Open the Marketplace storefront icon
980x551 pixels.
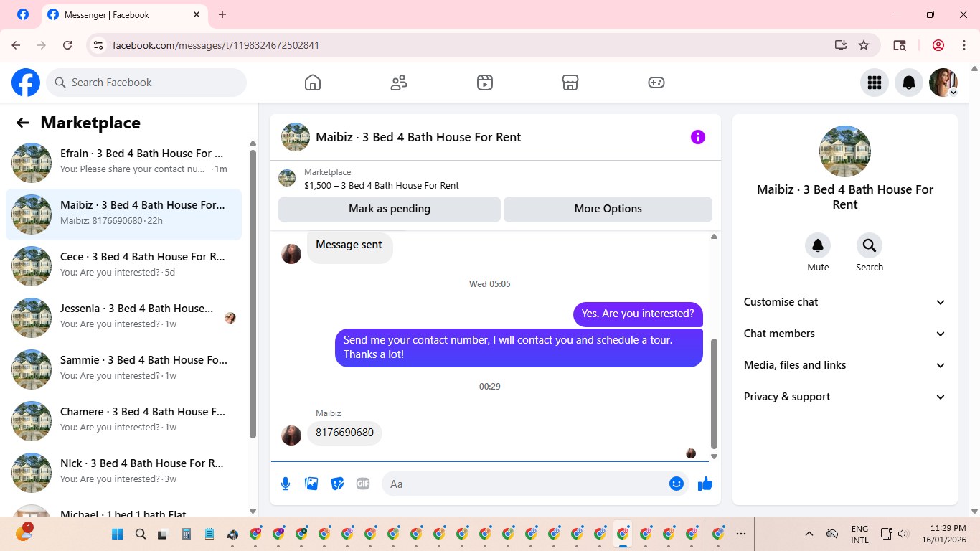[x=570, y=83]
